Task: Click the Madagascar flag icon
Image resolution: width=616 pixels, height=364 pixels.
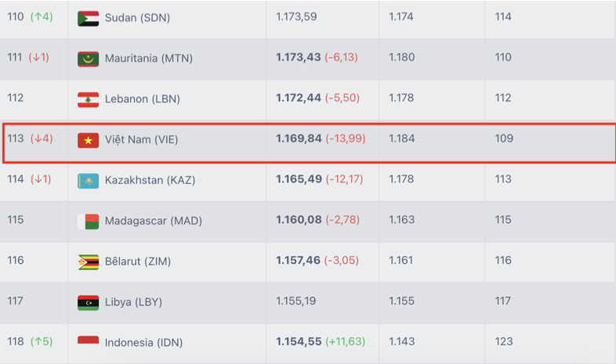Action: tap(88, 222)
